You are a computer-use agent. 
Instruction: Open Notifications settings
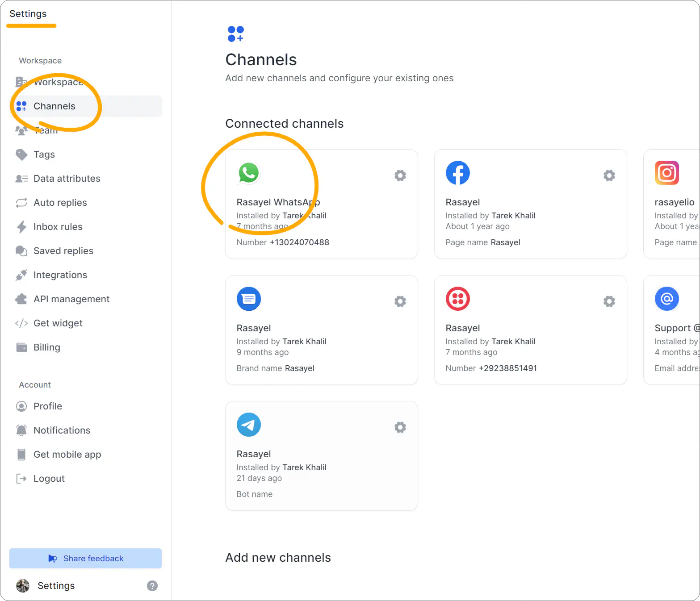85,430
